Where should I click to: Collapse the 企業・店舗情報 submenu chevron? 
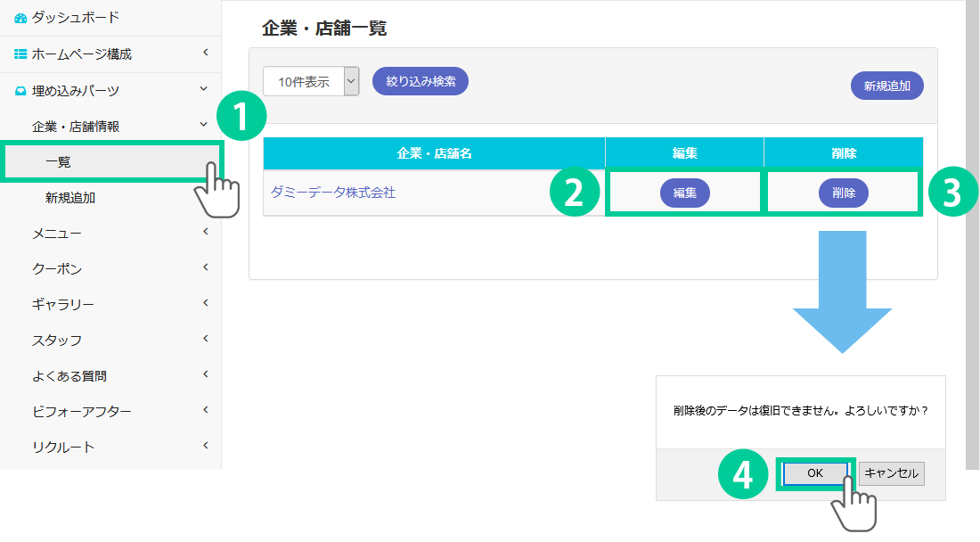coord(205,125)
